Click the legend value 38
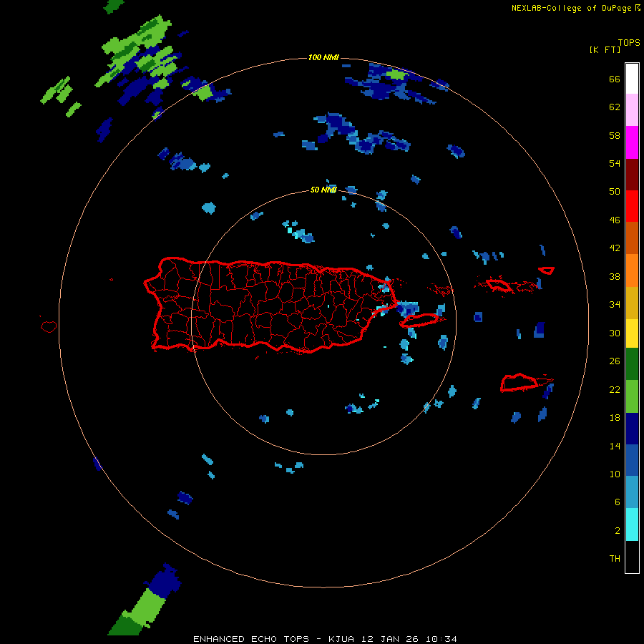644x644 pixels. click(x=615, y=276)
